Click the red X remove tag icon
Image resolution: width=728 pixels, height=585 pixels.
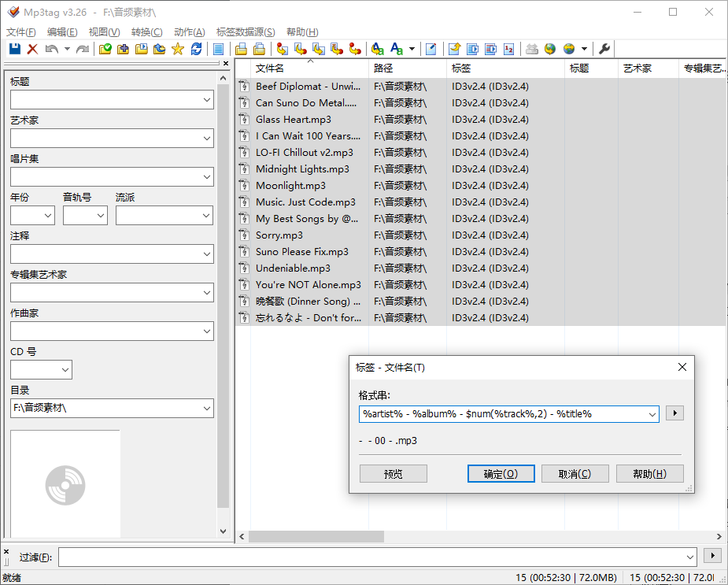[x=32, y=49]
